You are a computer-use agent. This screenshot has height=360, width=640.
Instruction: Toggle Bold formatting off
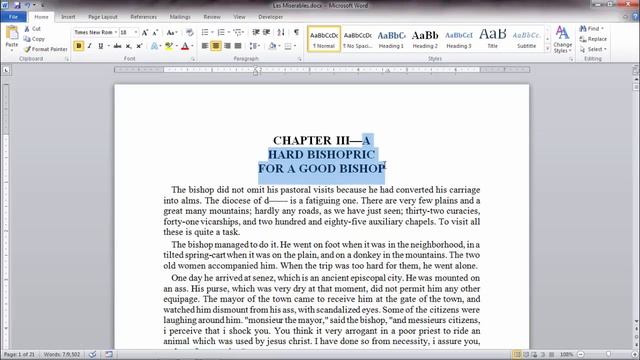pyautogui.click(x=79, y=46)
